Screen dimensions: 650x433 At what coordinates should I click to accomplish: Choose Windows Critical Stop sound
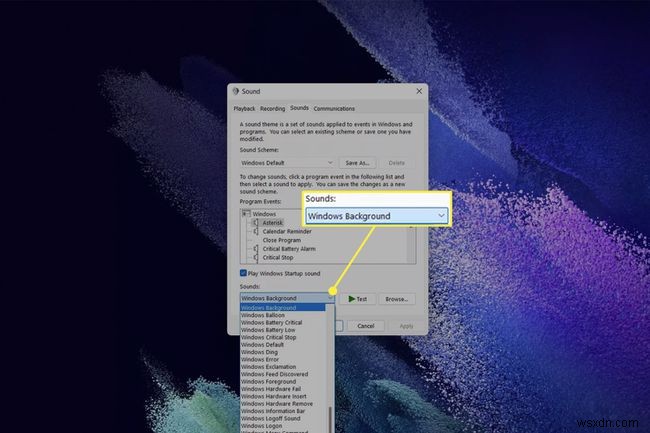pyautogui.click(x=283, y=338)
